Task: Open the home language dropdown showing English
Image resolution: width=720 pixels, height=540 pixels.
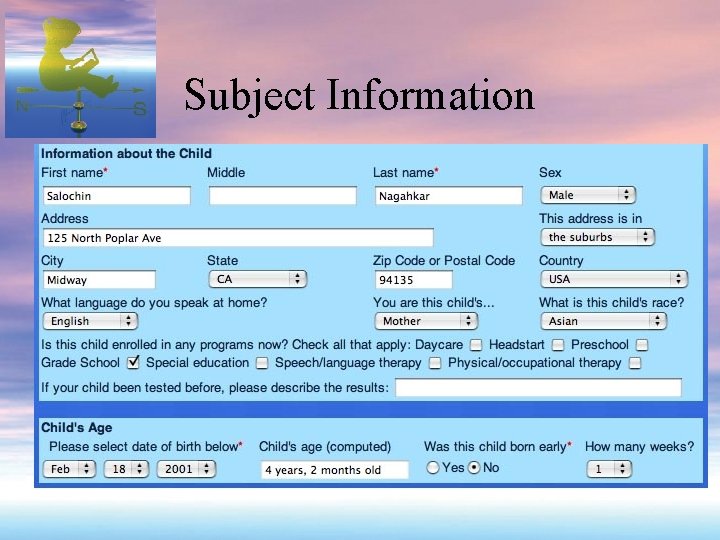Action: 90,321
